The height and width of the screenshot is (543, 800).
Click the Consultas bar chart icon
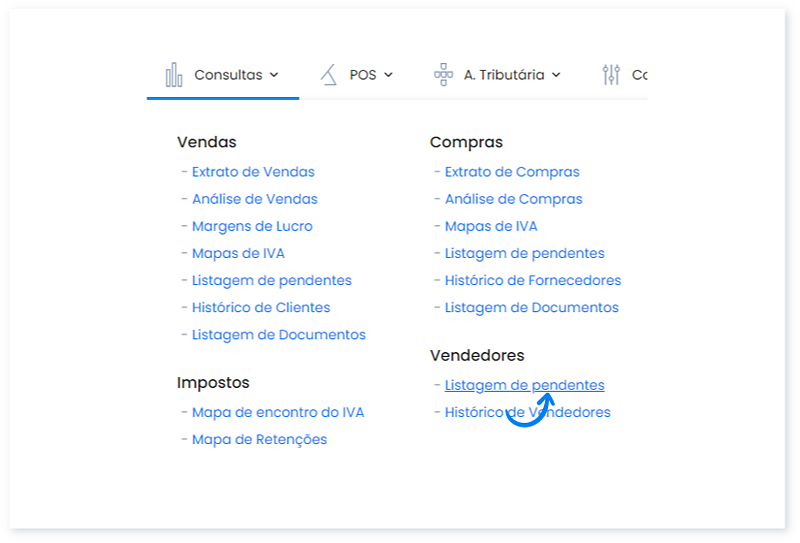(174, 75)
